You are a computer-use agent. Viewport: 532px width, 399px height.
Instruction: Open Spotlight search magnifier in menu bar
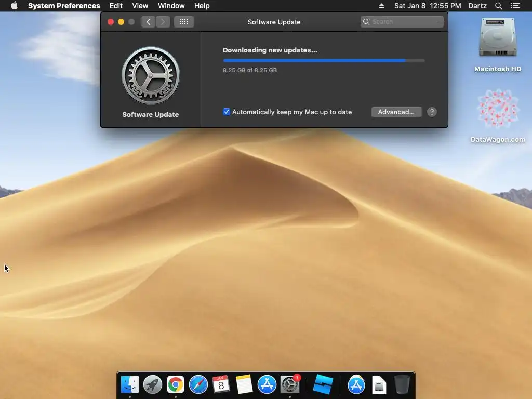coord(498,6)
